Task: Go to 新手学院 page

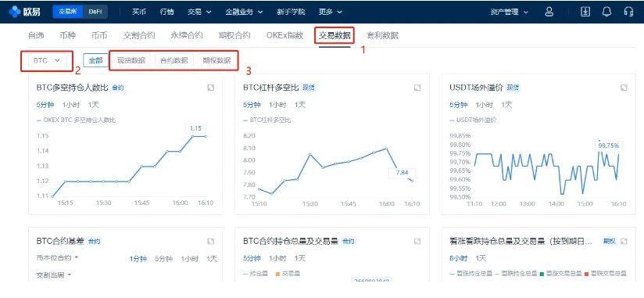Action: click(291, 12)
